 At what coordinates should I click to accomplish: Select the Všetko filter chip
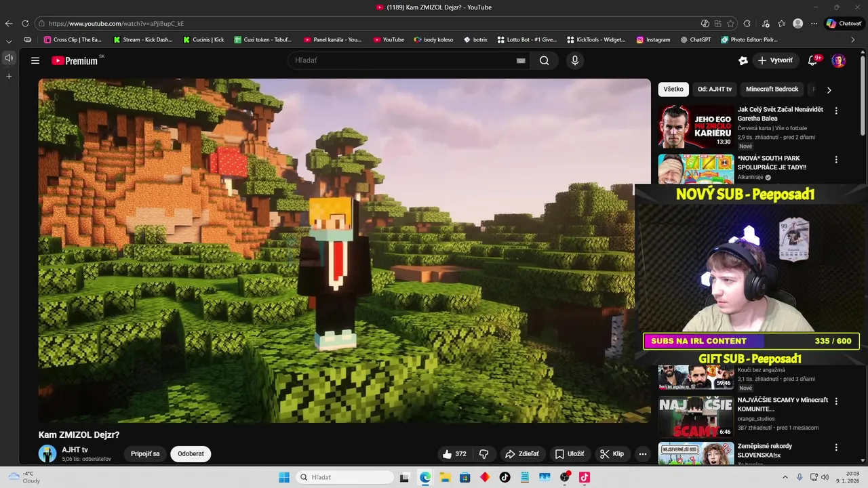pyautogui.click(x=673, y=89)
